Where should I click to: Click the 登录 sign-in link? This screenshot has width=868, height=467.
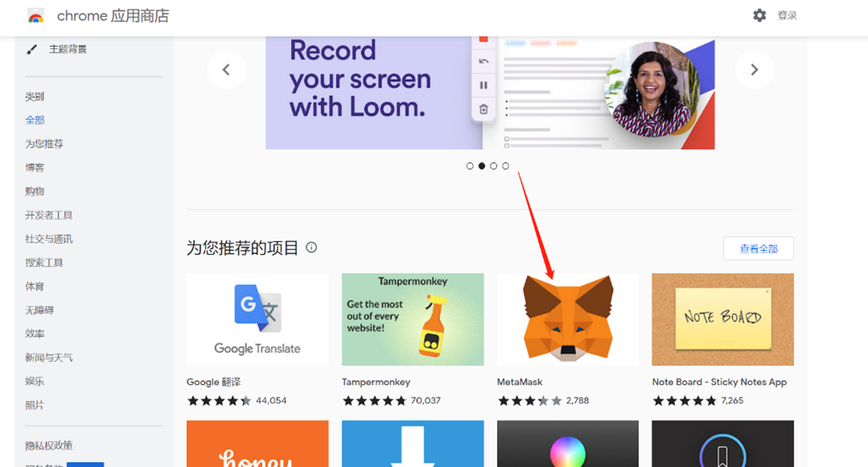click(787, 15)
